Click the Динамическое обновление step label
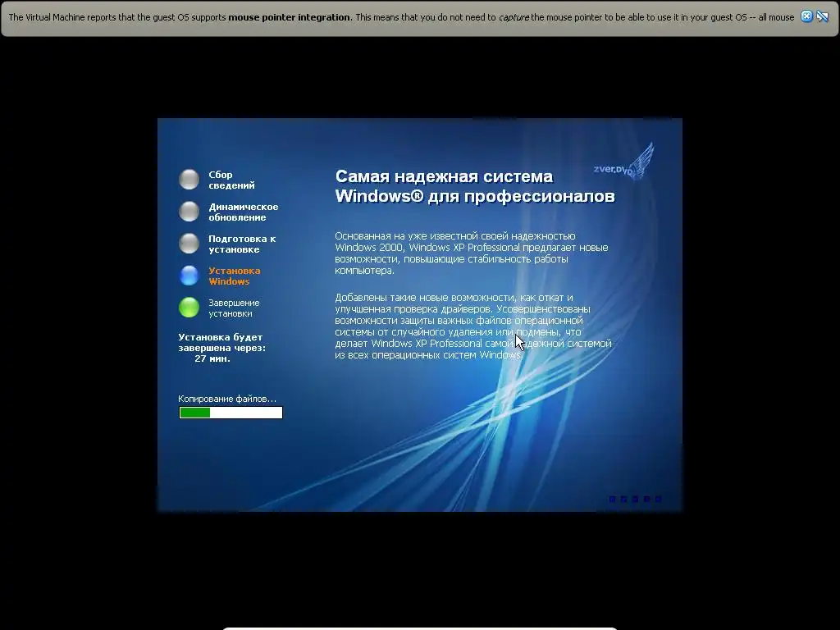Viewport: 840px width, 630px height. pos(243,212)
